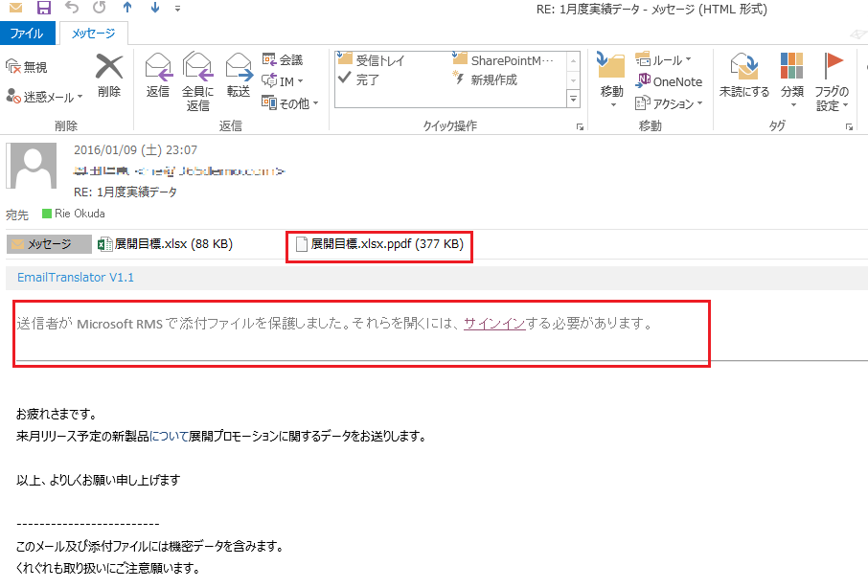Screen dimensions: 868x588
Task: Open the 分類 categorize menu
Action: [x=792, y=80]
